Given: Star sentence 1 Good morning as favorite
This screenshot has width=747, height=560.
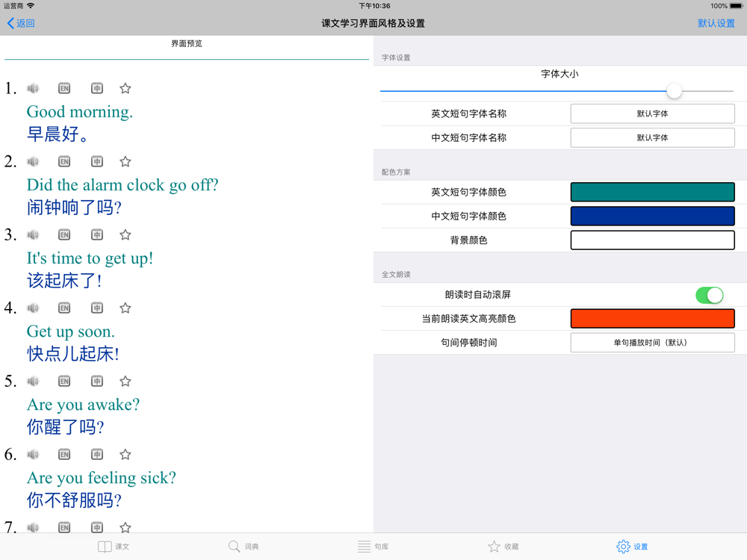Looking at the screenshot, I should click(x=125, y=88).
